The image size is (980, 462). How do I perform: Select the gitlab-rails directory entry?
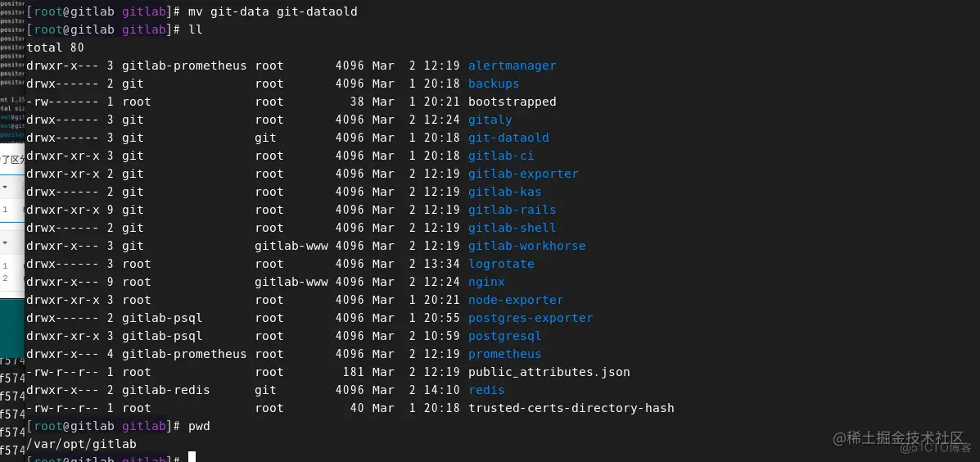tap(512, 210)
